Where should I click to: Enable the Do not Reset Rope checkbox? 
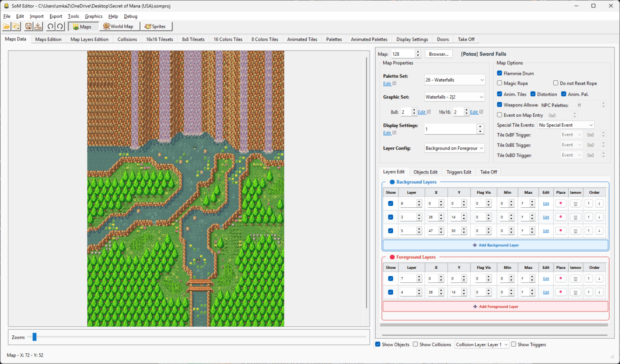(556, 83)
